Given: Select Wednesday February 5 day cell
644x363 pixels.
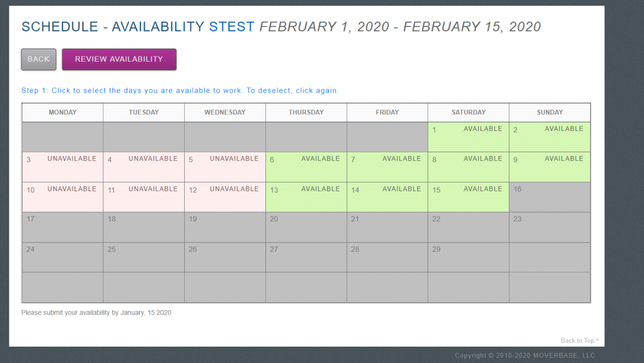Looking at the screenshot, I should coord(225,167).
